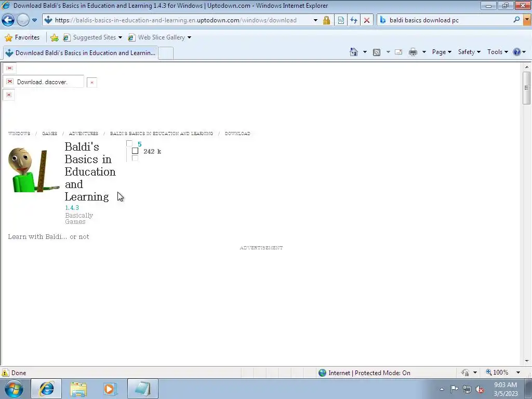The width and height of the screenshot is (532, 399).
Task: Click Internet Explorer taskbar icon
Action: 46,389
